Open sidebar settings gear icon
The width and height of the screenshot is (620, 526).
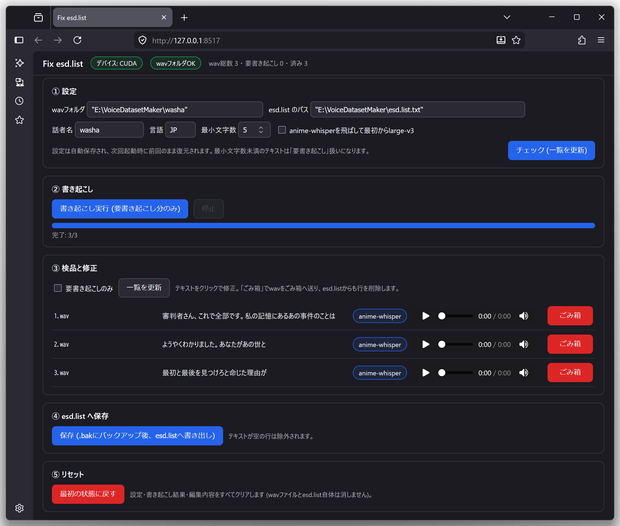tap(19, 508)
